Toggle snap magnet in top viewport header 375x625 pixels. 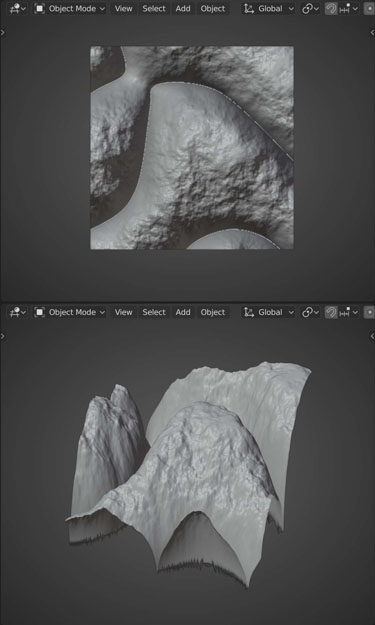coord(331,8)
